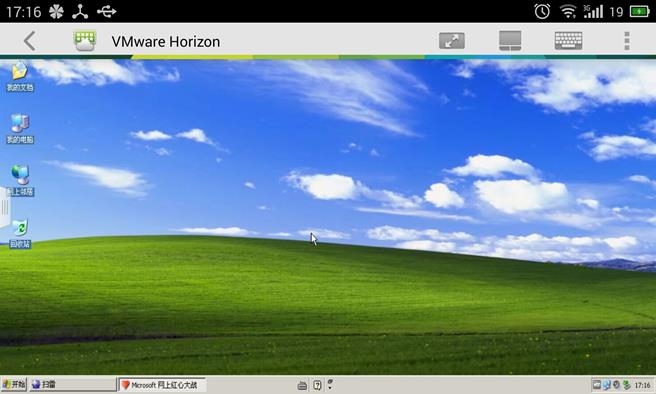Open the My Documents desktop icon

point(20,76)
